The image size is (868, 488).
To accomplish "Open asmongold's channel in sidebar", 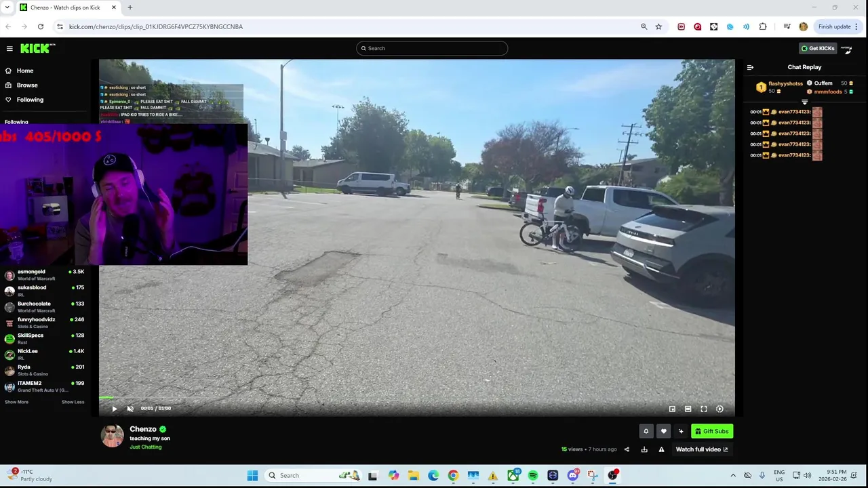I will tap(45, 275).
